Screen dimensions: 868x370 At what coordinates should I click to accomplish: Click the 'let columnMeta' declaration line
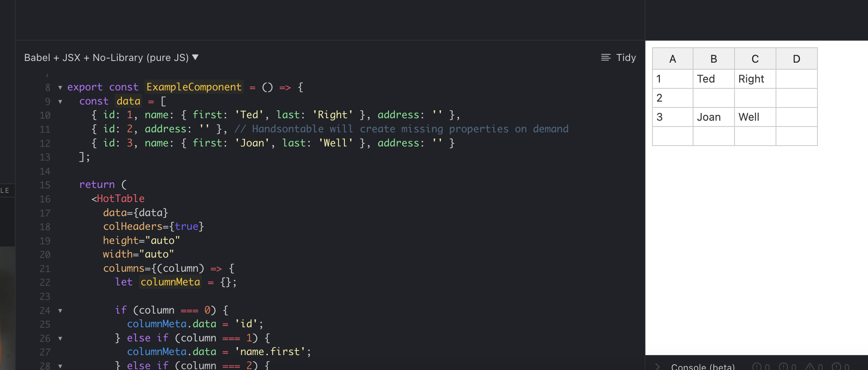[176, 282]
